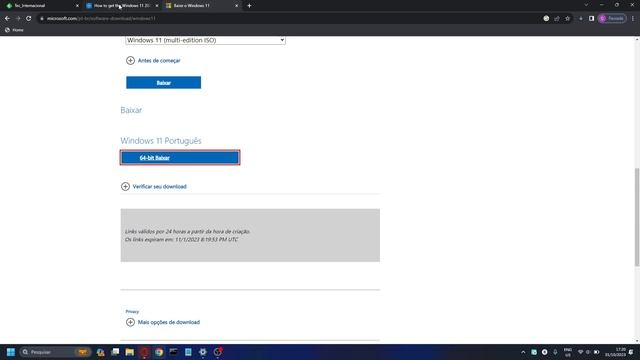The height and width of the screenshot is (360, 640).
Task: Click the paused profile chip
Action: (612, 18)
